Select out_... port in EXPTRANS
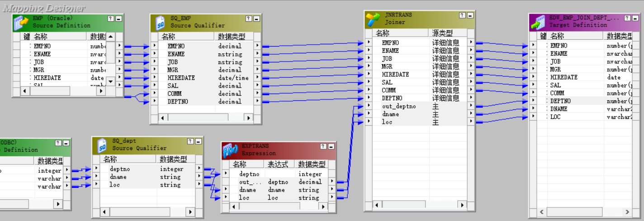 click(279, 182)
